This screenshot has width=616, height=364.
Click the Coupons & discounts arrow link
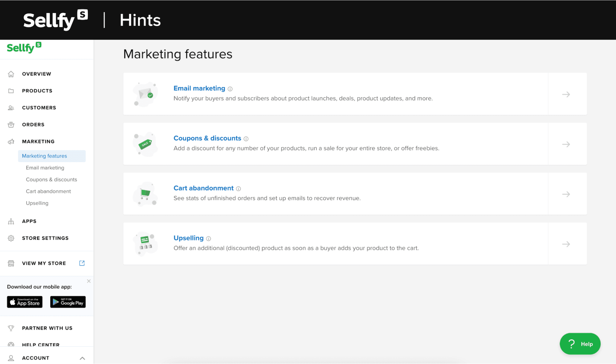tap(566, 144)
